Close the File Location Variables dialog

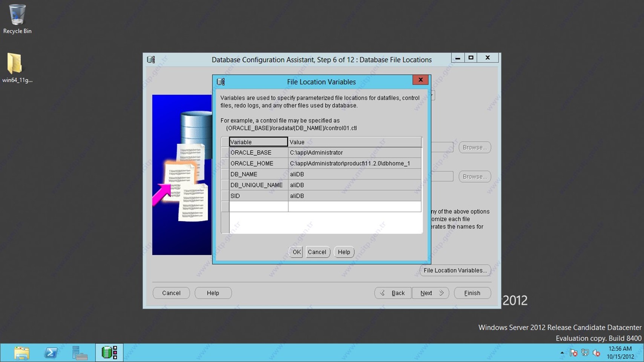point(420,80)
